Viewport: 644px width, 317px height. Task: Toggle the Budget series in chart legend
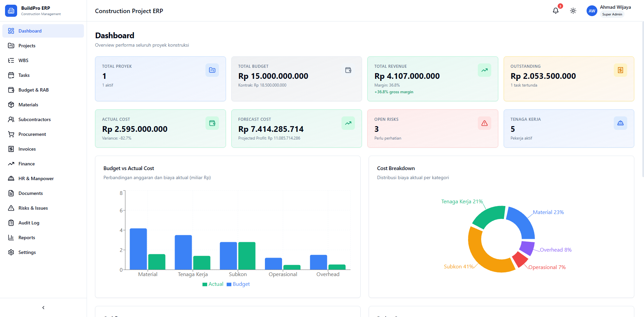238,284
